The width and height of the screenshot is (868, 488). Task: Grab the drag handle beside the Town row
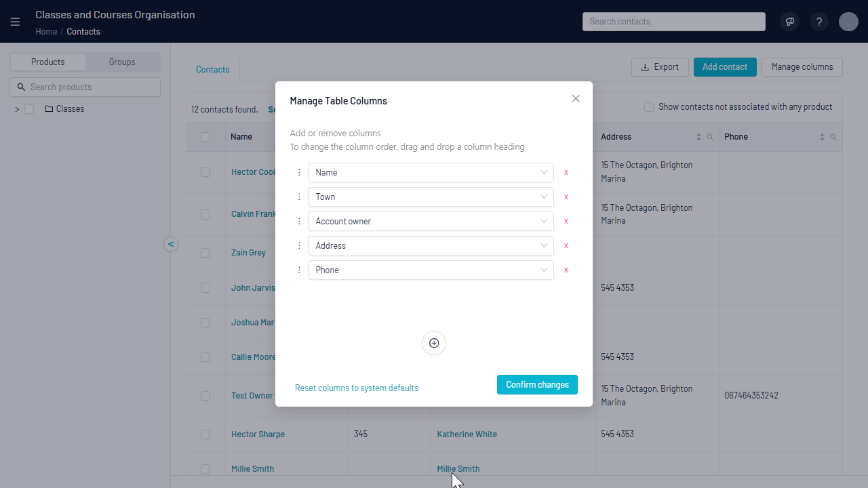[299, 197]
